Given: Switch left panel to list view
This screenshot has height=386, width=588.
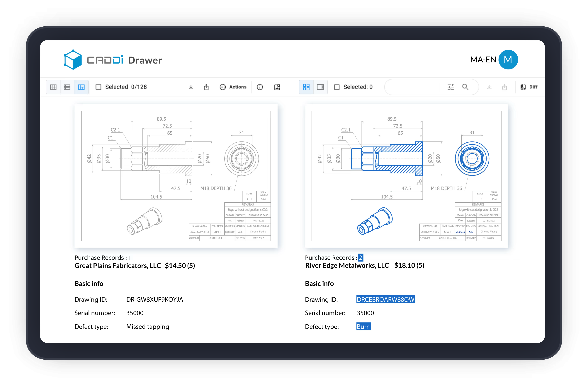Looking at the screenshot, I should 67,87.
